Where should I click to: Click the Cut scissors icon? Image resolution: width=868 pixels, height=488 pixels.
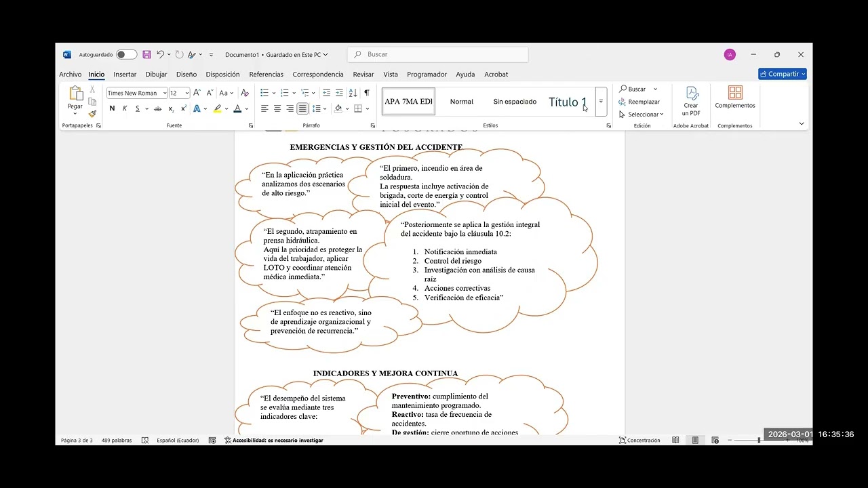click(x=92, y=89)
